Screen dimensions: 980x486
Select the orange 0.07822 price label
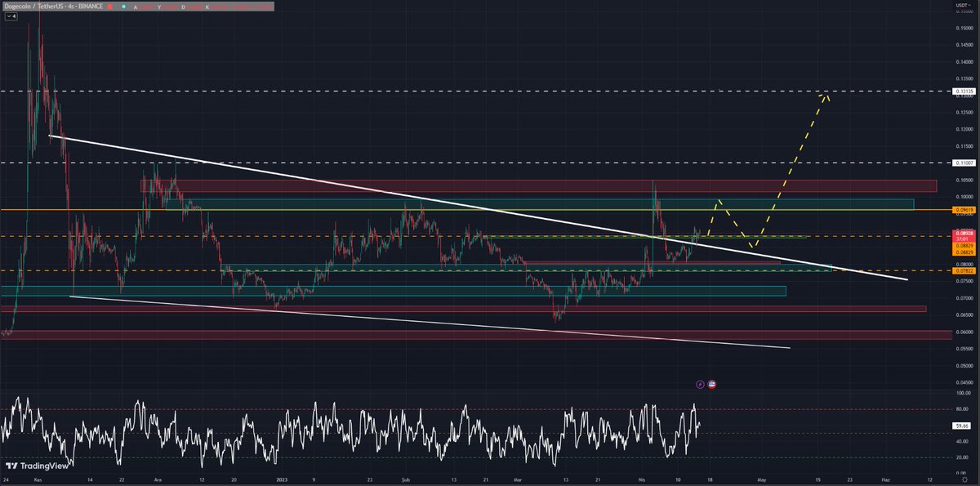click(x=964, y=270)
